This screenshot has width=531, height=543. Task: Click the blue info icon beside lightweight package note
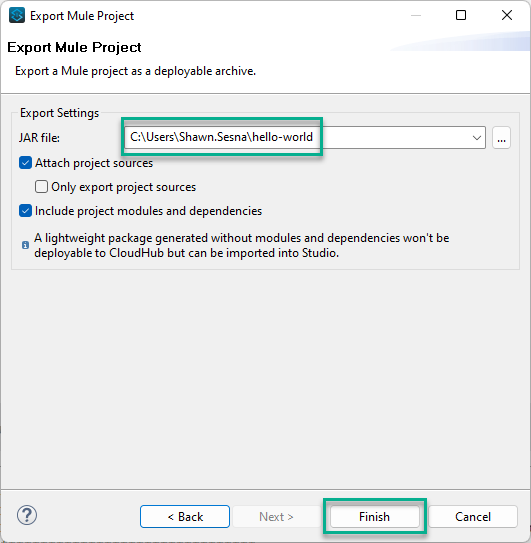[25, 245]
